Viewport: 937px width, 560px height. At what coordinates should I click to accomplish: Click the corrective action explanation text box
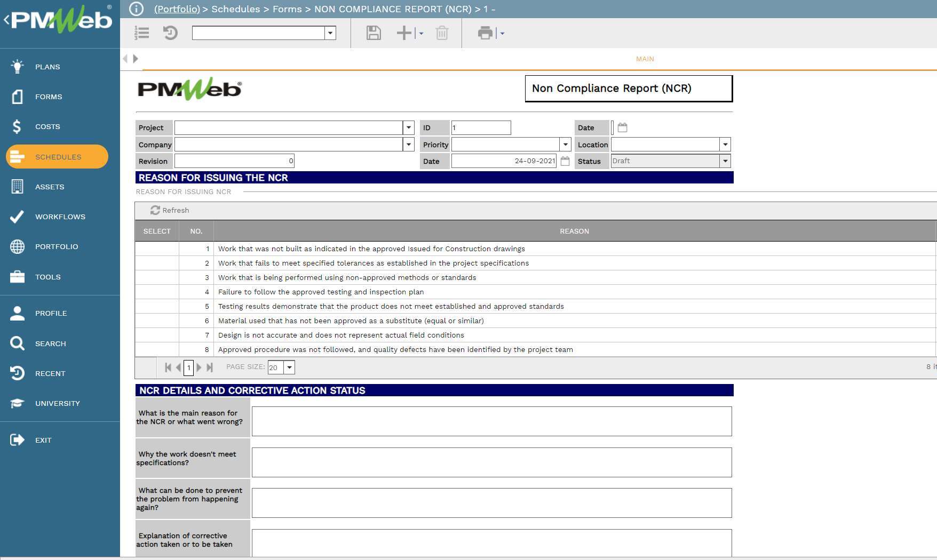(491, 543)
